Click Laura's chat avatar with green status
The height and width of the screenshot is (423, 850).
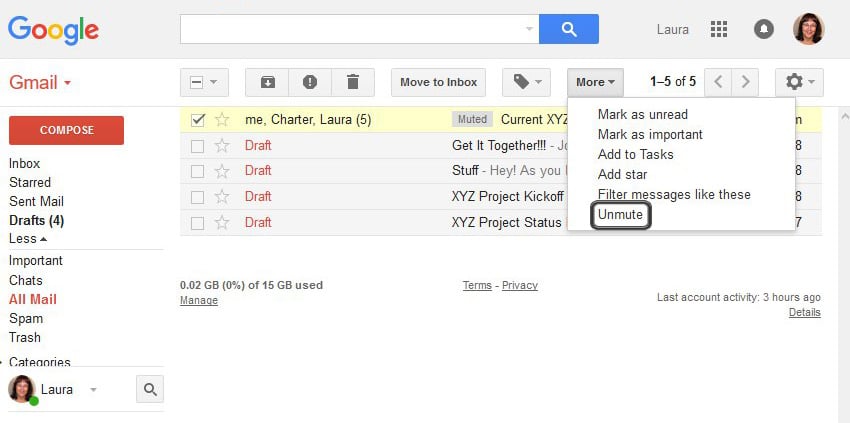pos(23,389)
